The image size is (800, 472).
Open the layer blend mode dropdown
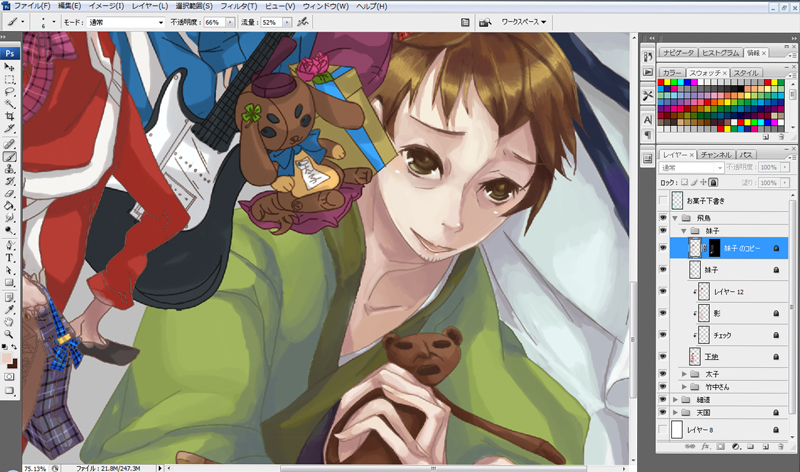point(691,167)
